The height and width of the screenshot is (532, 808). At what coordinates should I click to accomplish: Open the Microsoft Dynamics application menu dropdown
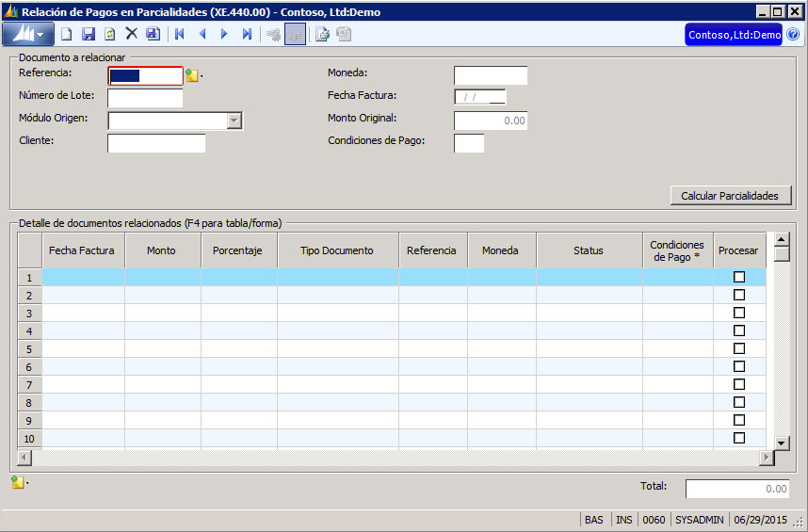click(x=29, y=35)
